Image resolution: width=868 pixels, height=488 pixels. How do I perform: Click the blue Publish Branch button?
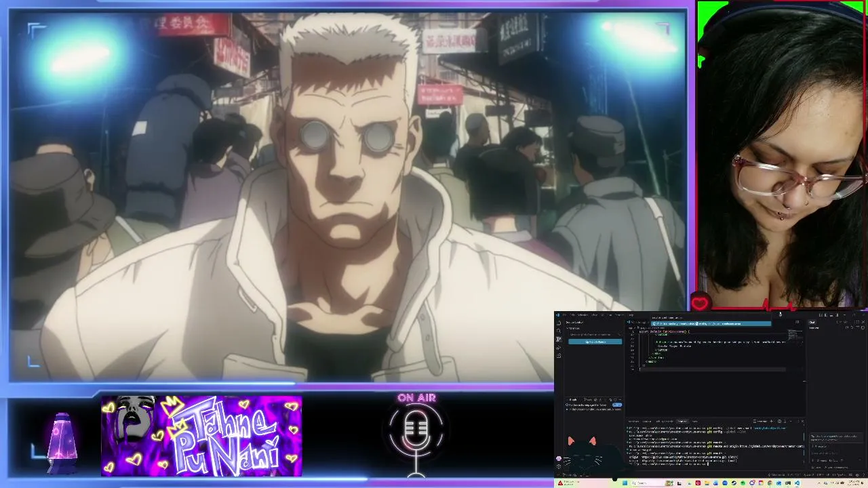[x=595, y=342]
